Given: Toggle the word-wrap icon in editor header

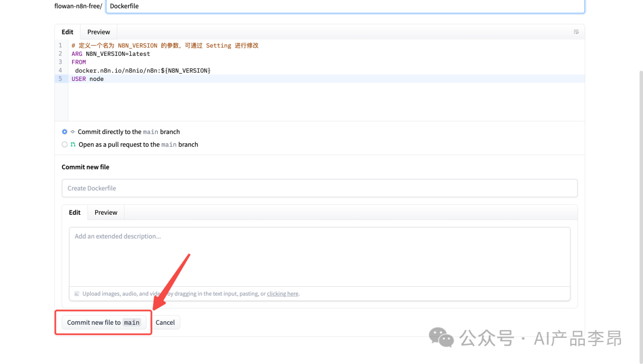Looking at the screenshot, I should (x=576, y=32).
